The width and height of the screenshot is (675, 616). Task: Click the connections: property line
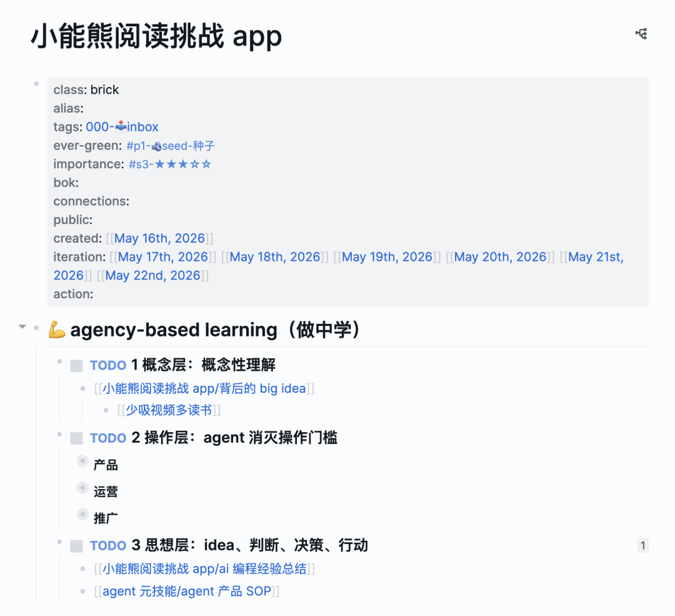tap(91, 201)
